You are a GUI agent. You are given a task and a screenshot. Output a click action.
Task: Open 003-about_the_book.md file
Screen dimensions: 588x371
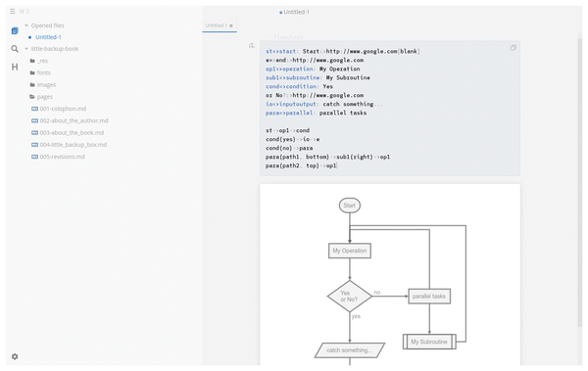tap(72, 133)
